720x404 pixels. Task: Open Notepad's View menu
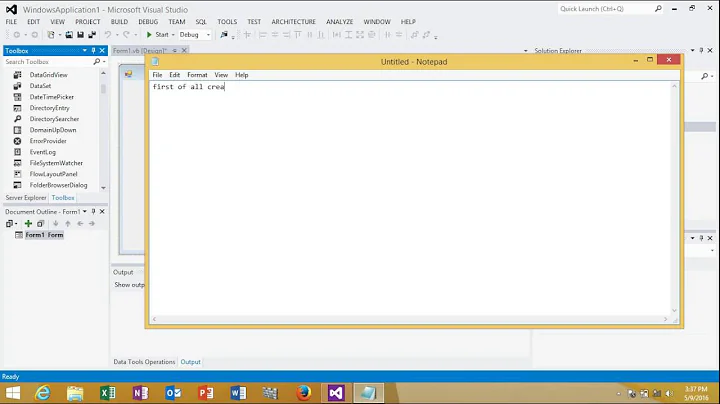point(221,75)
